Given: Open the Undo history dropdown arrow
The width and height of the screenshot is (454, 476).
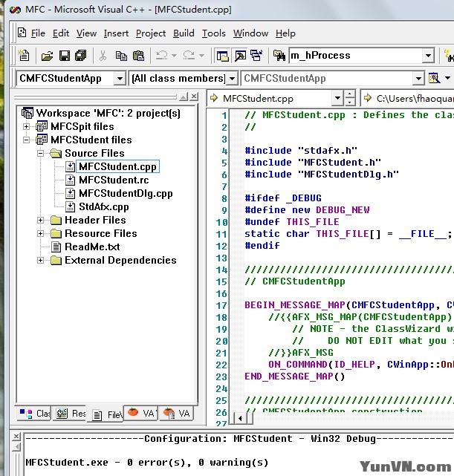Looking at the screenshot, I should point(175,56).
